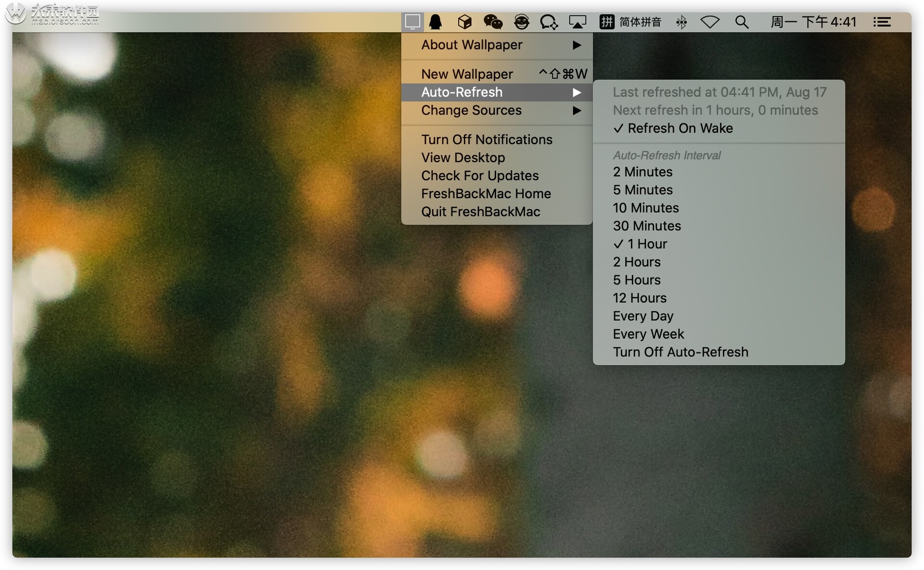Open Notification Center list icon
924x570 pixels.
pyautogui.click(x=882, y=22)
